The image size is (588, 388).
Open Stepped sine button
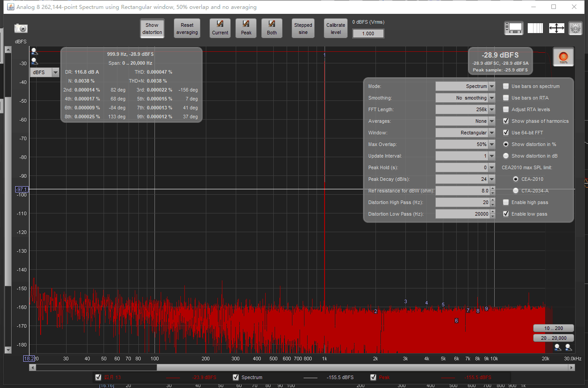click(303, 29)
